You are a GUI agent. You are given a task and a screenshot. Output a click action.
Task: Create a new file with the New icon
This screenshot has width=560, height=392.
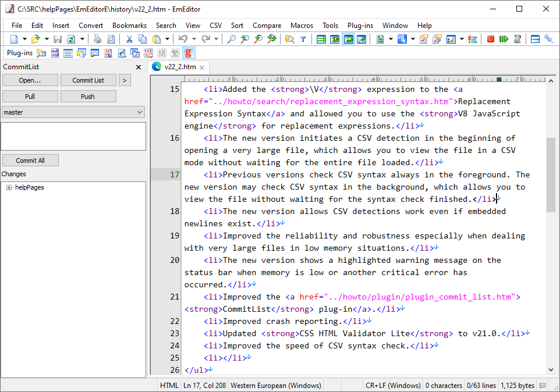14,39
